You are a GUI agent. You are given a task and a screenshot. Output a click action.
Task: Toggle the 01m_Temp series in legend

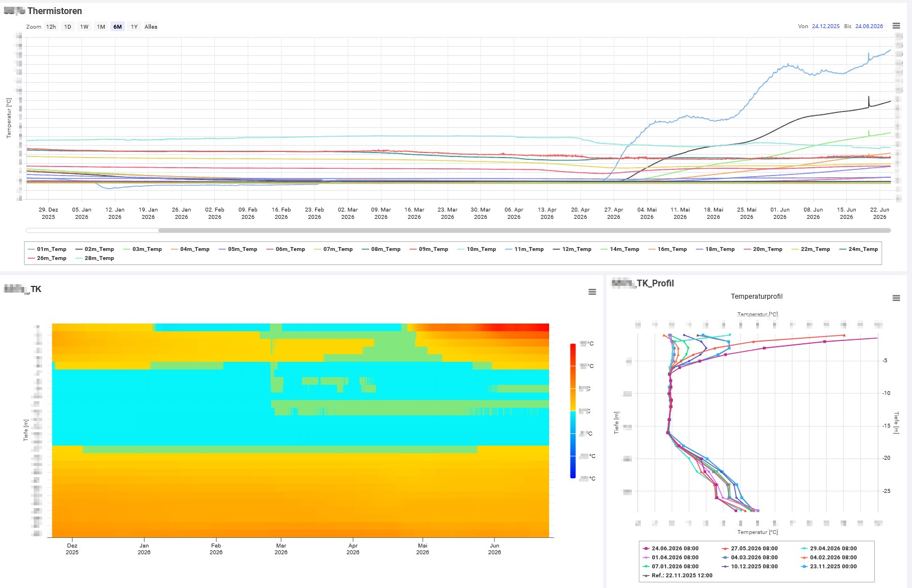click(47, 249)
